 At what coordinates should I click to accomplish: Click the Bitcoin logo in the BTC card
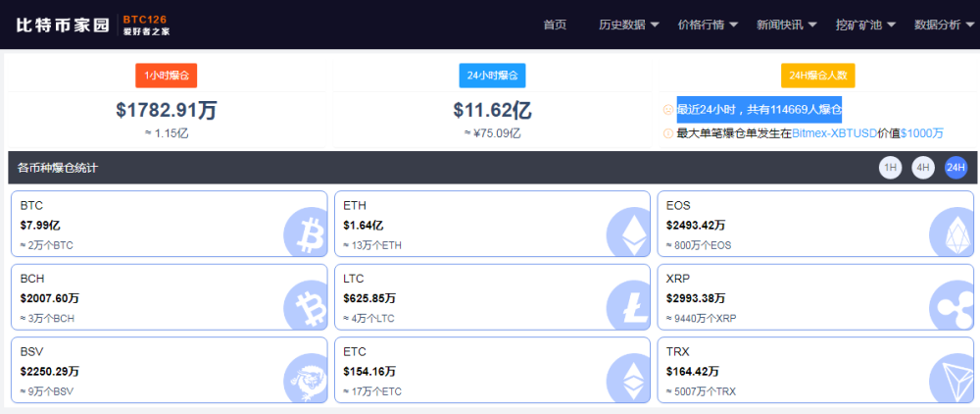pyautogui.click(x=305, y=233)
